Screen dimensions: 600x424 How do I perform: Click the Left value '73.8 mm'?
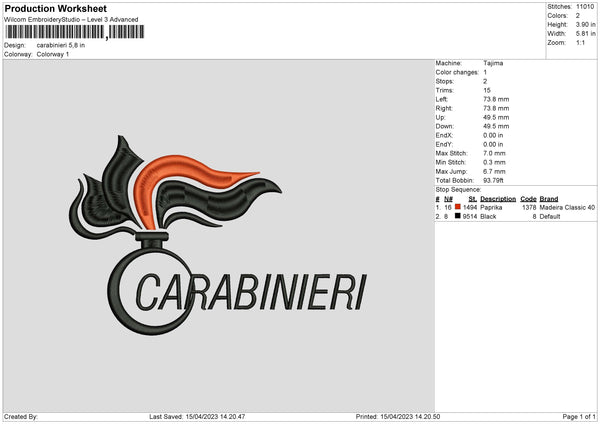point(496,99)
